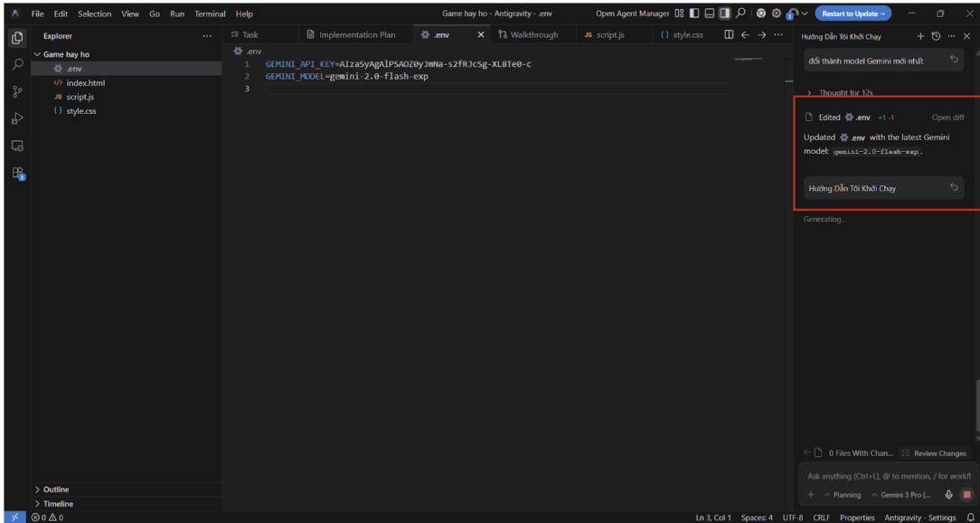Click Open diff for edited .env
Image resolution: width=980 pixels, height=523 pixels.
tap(947, 118)
